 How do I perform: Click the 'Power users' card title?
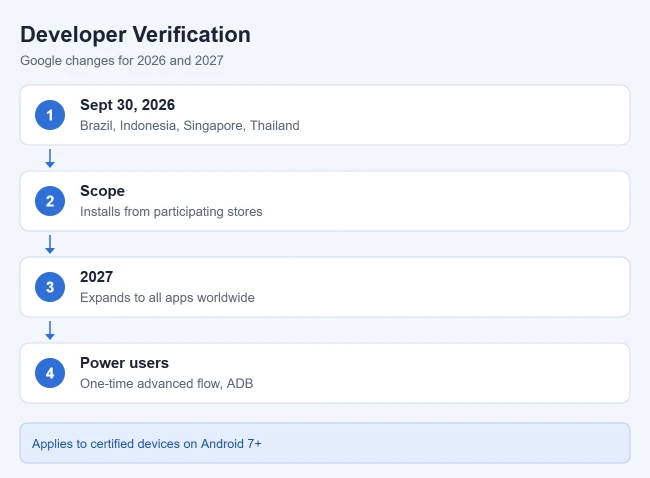[124, 363]
